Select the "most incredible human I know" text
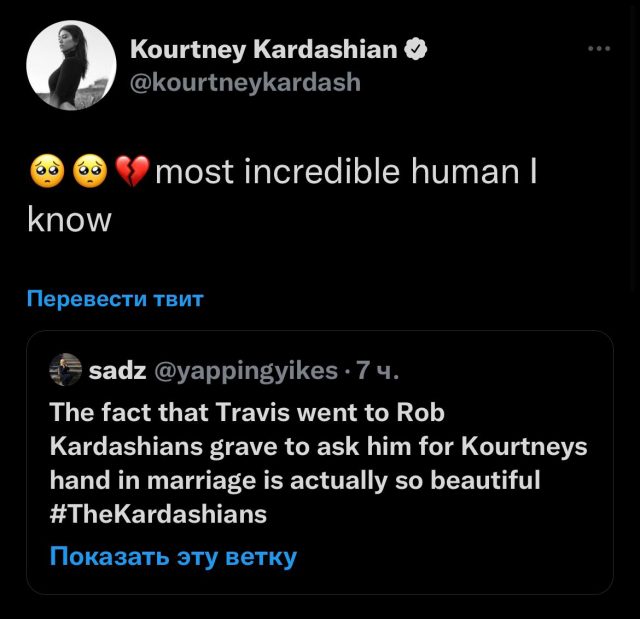Image resolution: width=640 pixels, height=619 pixels. 346,174
